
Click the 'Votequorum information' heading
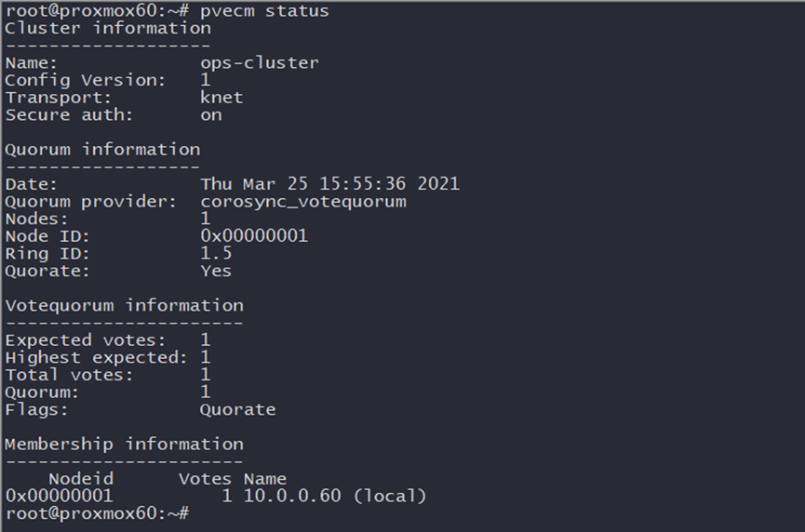click(125, 306)
